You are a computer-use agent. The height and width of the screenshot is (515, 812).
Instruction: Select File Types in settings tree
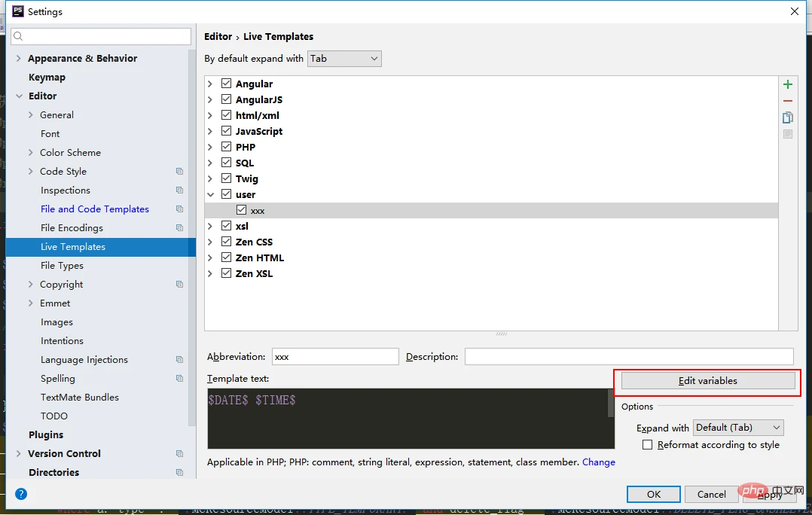click(62, 266)
